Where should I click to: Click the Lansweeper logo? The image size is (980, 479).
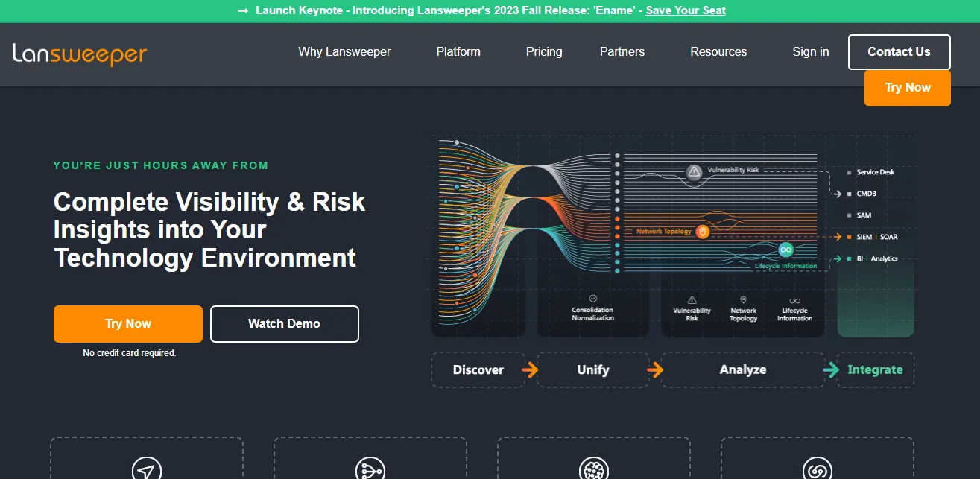coord(80,54)
